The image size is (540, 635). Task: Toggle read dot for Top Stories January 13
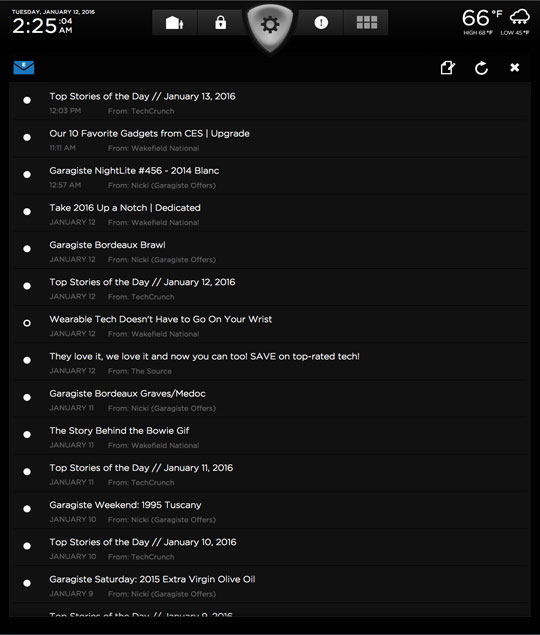coord(27,100)
